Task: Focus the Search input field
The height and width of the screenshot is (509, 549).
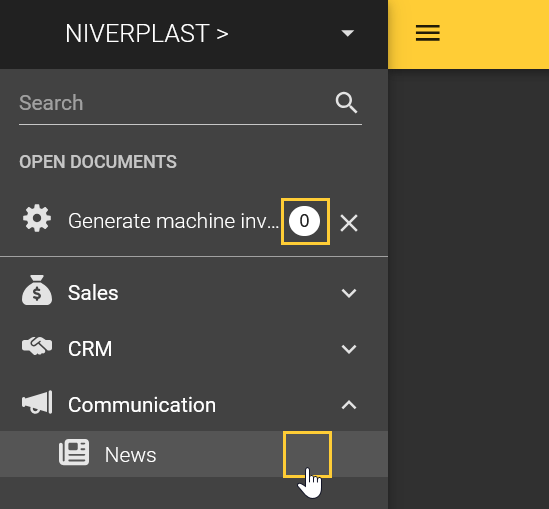Action: pyautogui.click(x=175, y=103)
